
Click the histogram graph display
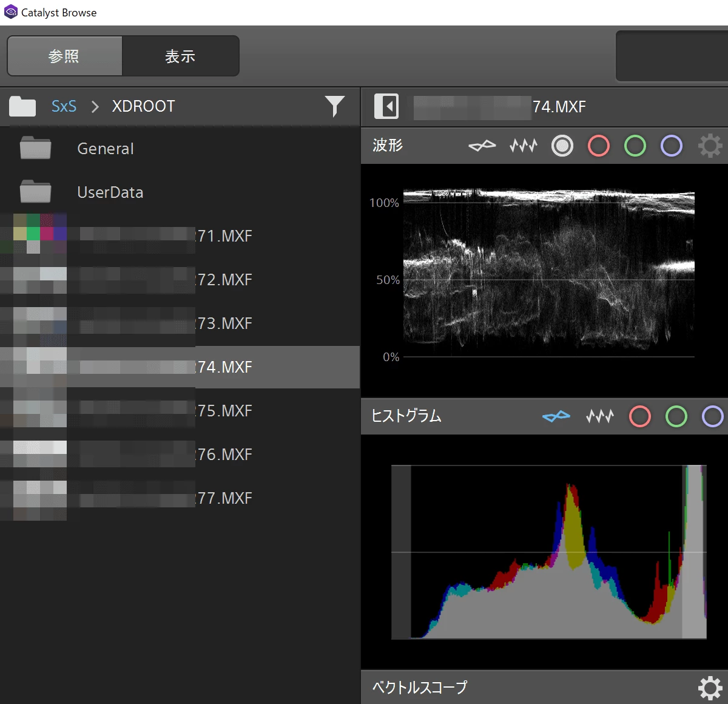(549, 552)
